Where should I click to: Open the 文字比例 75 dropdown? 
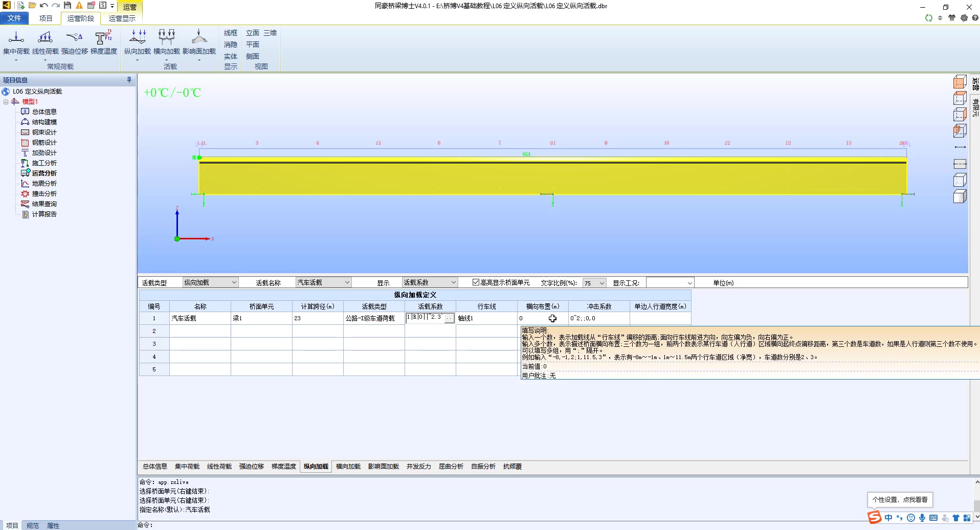pyautogui.click(x=594, y=283)
